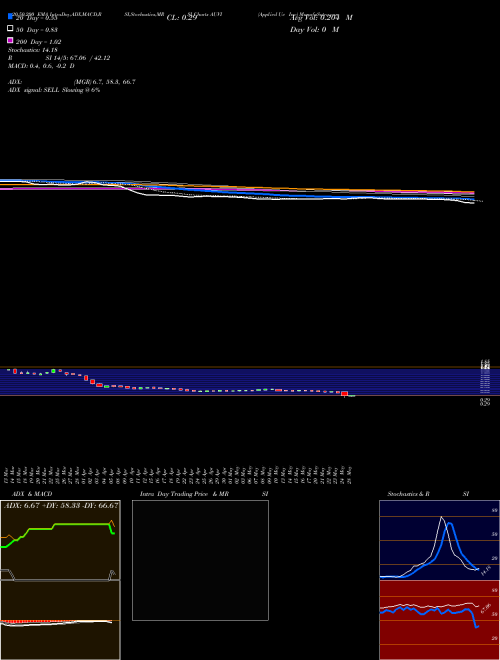Select the 'Day Vol: 0 M' text
The image size is (500, 660).
coord(314,30)
